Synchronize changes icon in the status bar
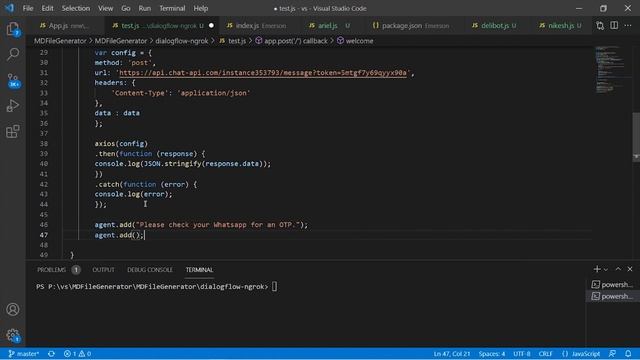 (51, 354)
